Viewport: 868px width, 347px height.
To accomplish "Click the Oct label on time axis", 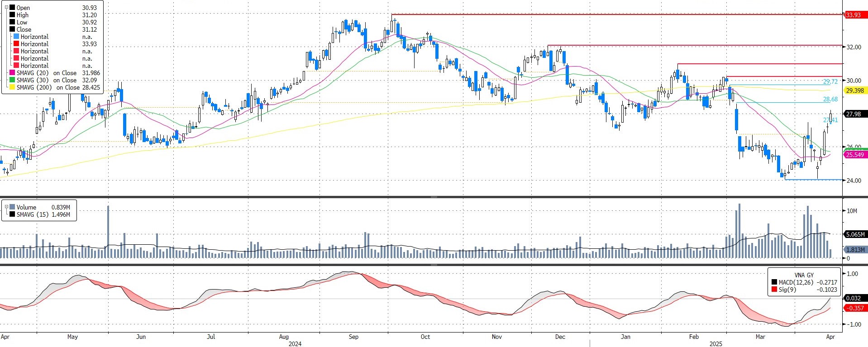I will click(425, 337).
